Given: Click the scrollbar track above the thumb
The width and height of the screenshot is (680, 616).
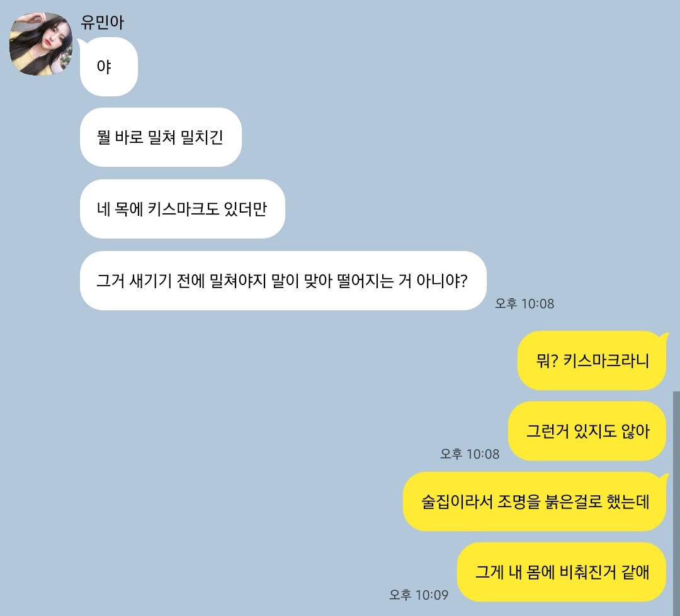Looking at the screenshot, I should coord(676,195).
